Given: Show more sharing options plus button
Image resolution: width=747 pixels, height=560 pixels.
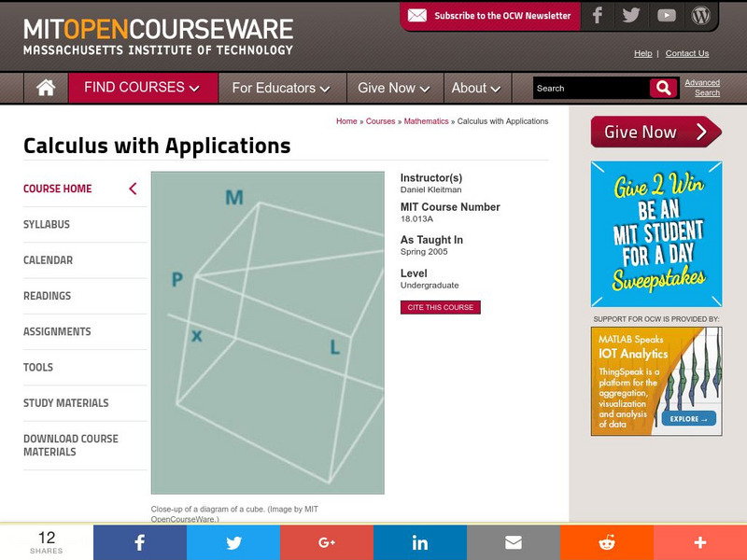Looking at the screenshot, I should 700,542.
